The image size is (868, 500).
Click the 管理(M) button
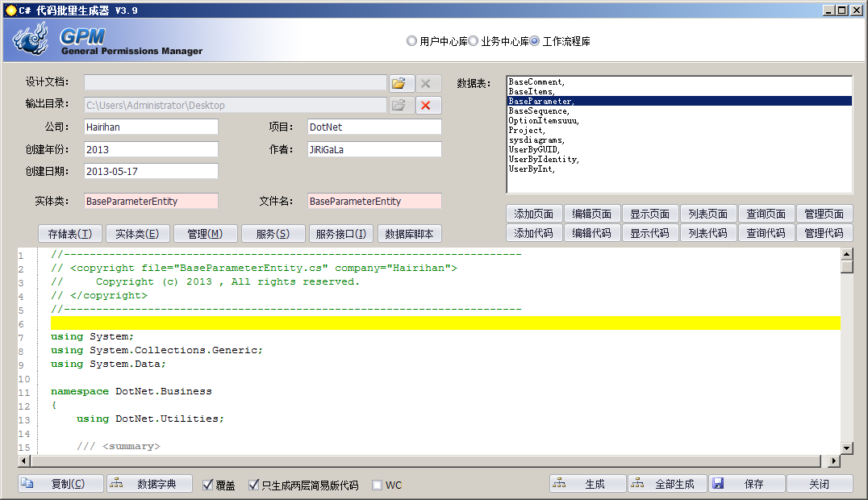[x=206, y=234]
